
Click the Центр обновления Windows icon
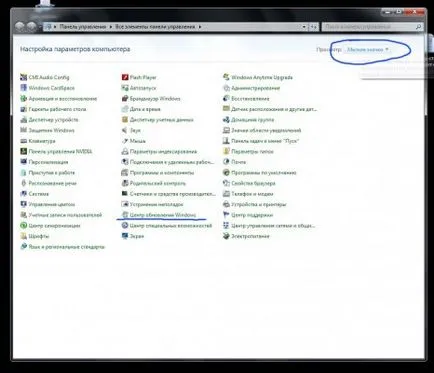(x=125, y=215)
